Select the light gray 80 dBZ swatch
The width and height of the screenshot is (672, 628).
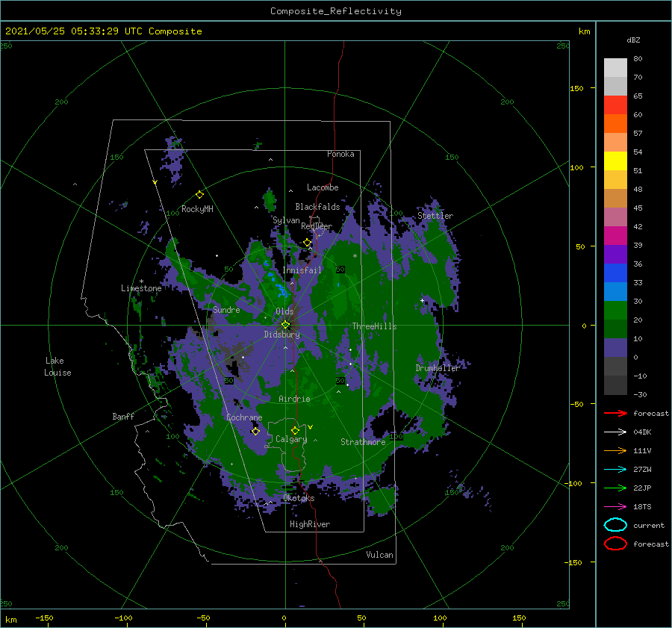tap(615, 67)
